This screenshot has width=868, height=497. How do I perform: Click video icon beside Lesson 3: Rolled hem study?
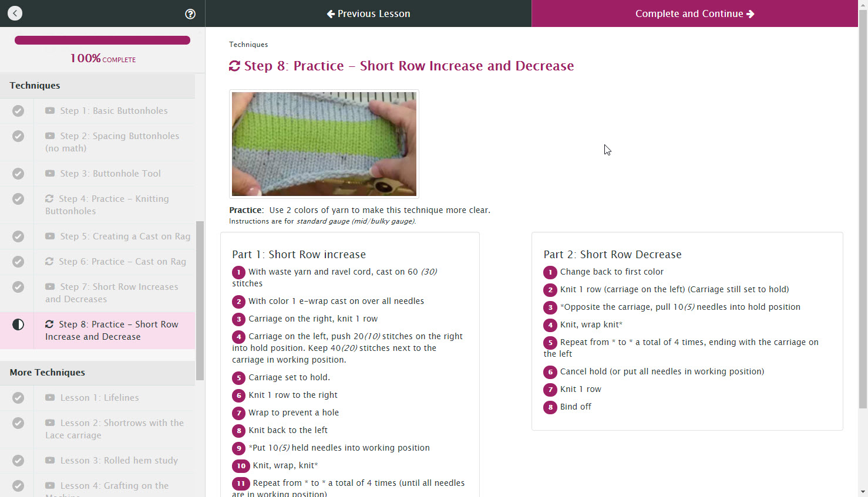coord(50,460)
